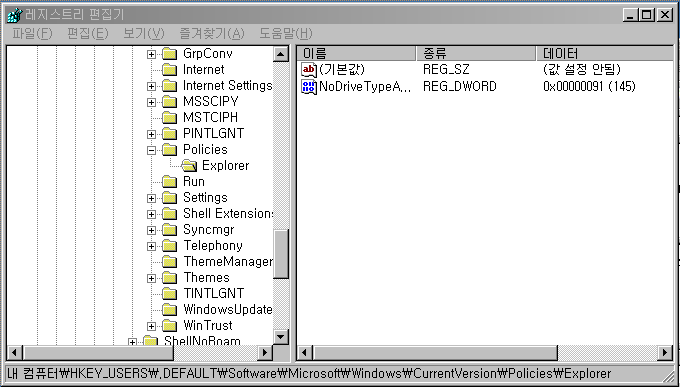The width and height of the screenshot is (680, 387).
Task: Expand the MSSCIPY key
Action: tap(151, 102)
